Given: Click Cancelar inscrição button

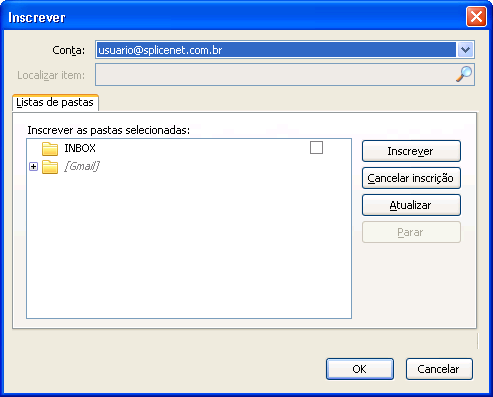Looking at the screenshot, I should point(411,178).
